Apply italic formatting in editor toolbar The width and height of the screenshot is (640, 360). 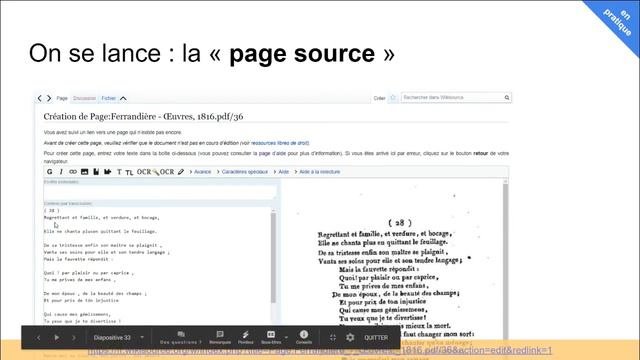tap(61, 172)
